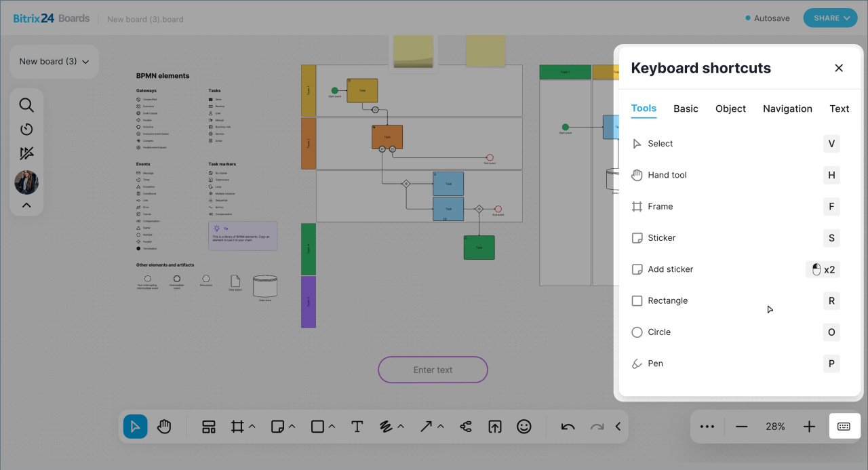Click the search magnifier icon
Image resolution: width=868 pixels, height=470 pixels.
click(x=26, y=105)
